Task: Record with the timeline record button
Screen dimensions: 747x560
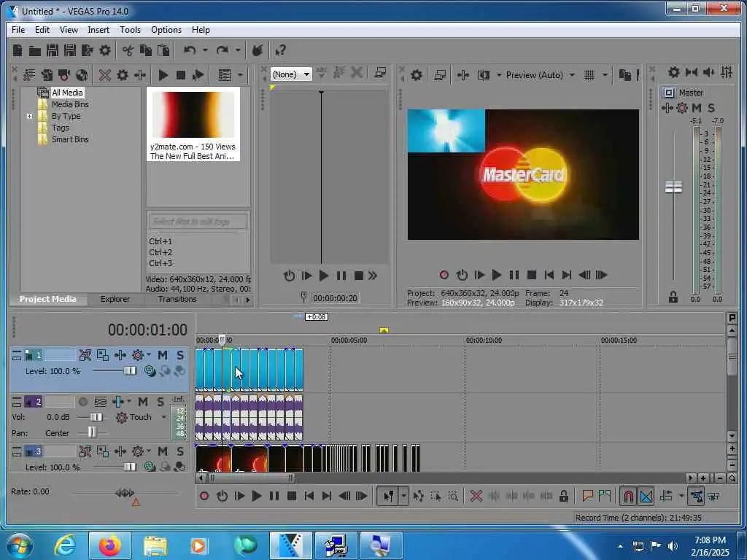Action: (204, 496)
